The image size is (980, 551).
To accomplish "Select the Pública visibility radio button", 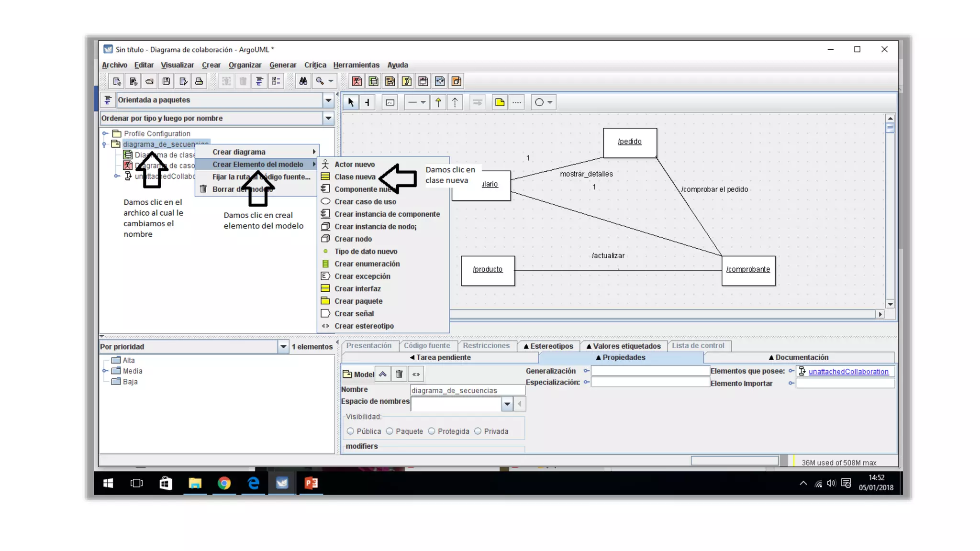I will click(351, 431).
